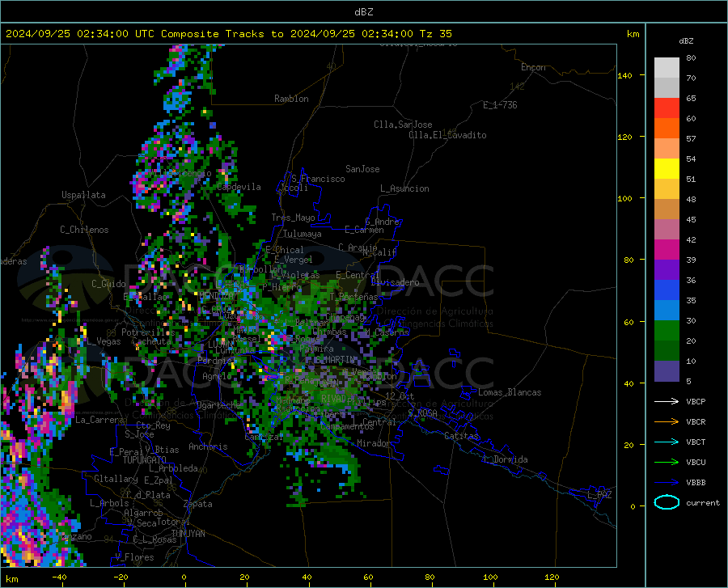Click the C_Guido map label

tap(108, 284)
